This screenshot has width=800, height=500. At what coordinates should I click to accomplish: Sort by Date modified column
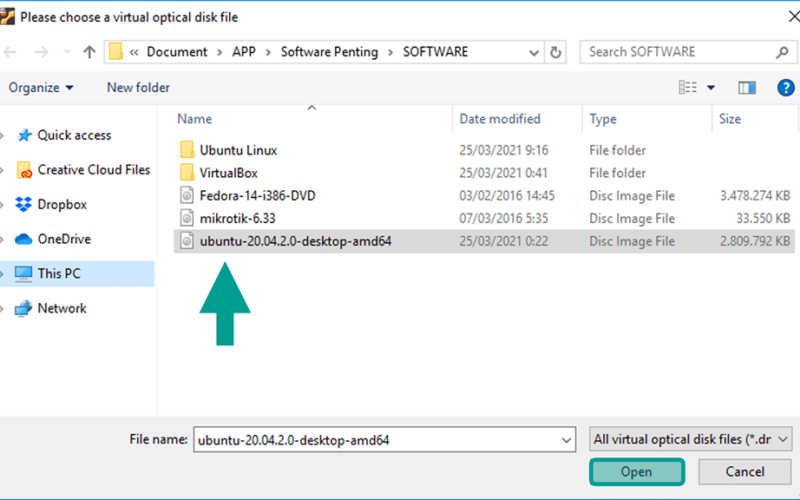499,119
